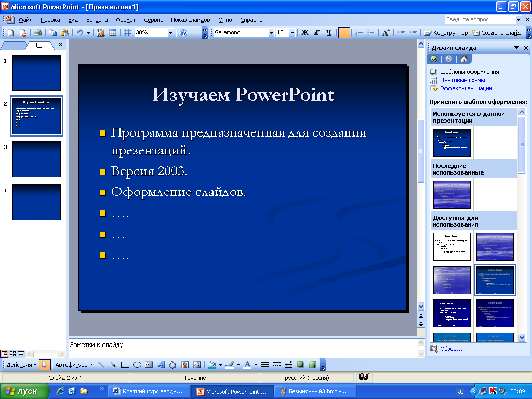Open the Справка menu
Screen dimensions: 532x399
251,20
